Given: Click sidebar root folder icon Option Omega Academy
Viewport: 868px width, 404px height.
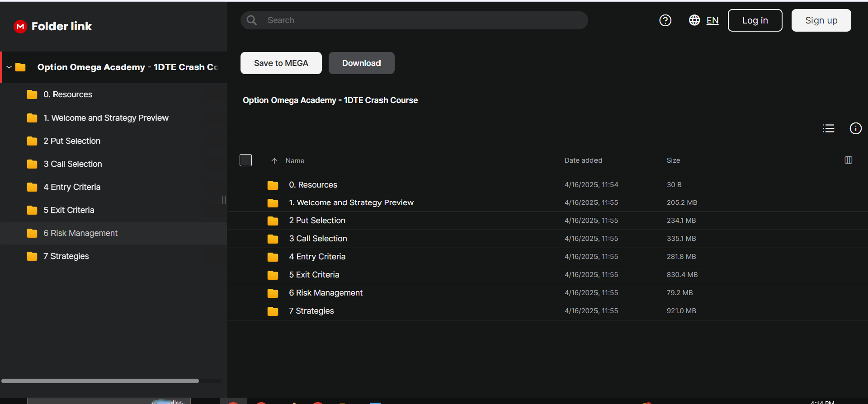Looking at the screenshot, I should pyautogui.click(x=20, y=67).
